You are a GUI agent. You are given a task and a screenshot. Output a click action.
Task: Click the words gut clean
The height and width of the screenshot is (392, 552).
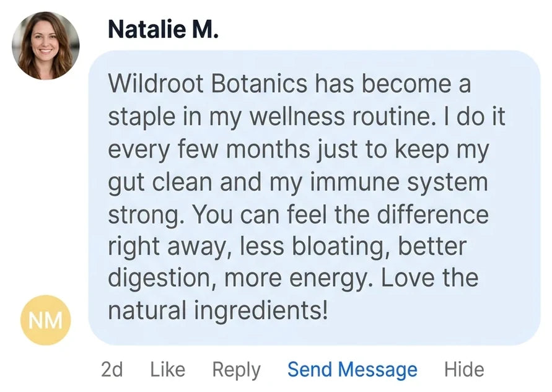click(x=160, y=182)
